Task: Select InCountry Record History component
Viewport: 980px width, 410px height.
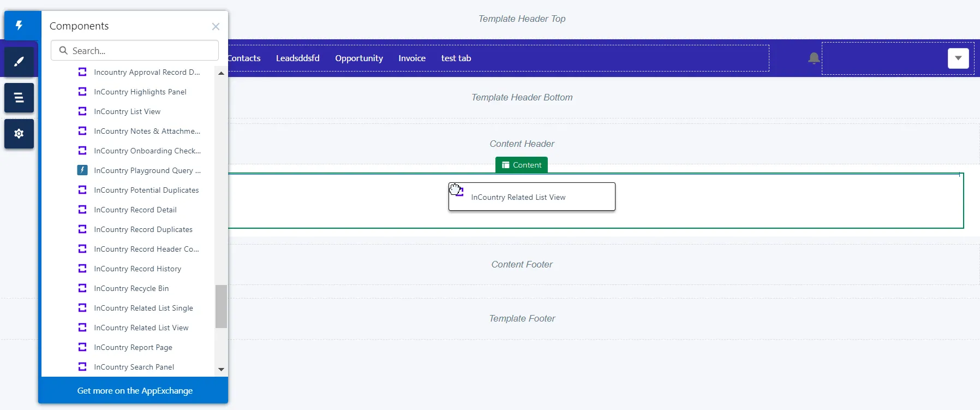Action: coord(138,269)
